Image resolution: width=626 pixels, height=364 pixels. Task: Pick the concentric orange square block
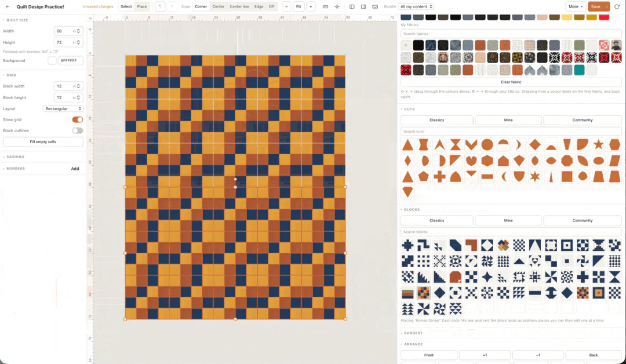598,293
